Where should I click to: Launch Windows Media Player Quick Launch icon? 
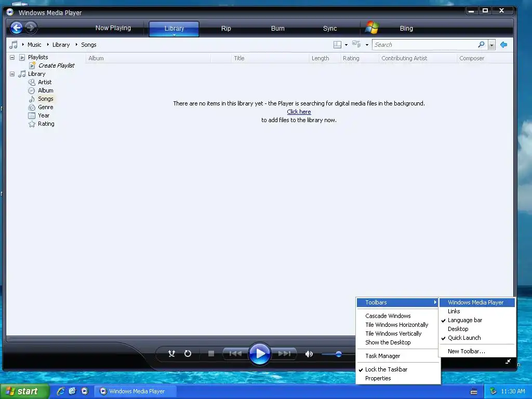tap(85, 391)
